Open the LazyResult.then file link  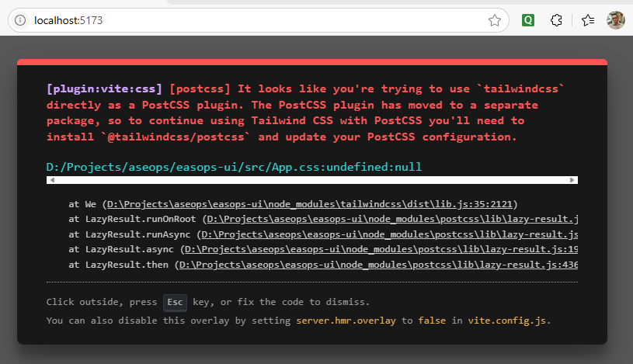coord(377,265)
